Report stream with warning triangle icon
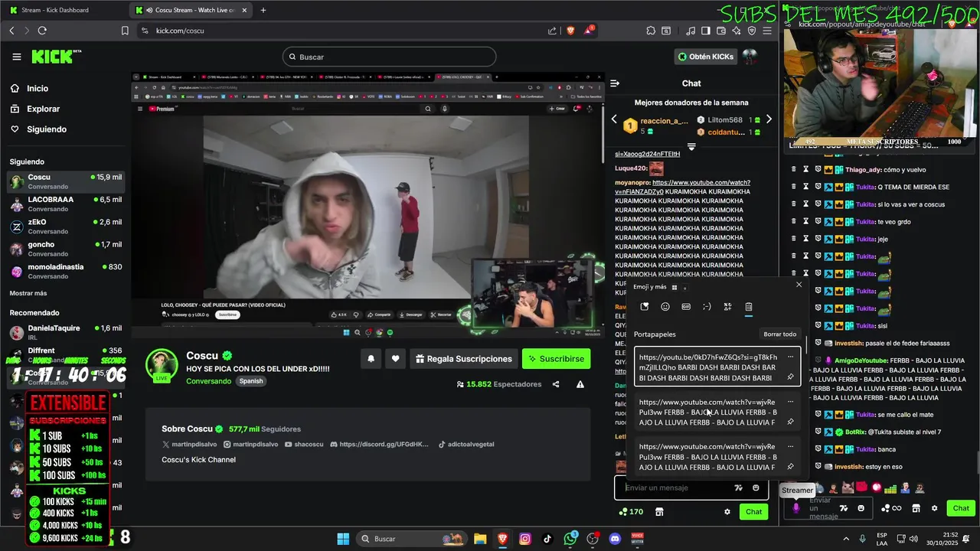 click(580, 384)
